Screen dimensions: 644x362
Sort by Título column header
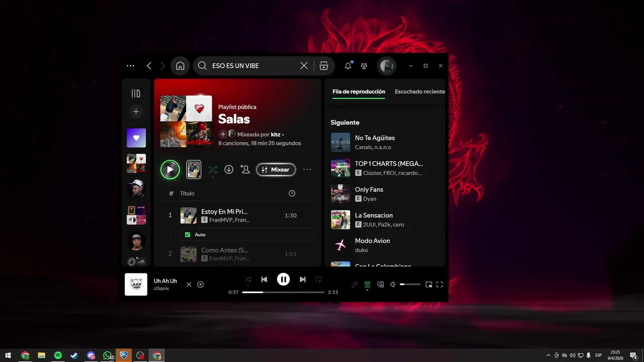[x=187, y=193]
